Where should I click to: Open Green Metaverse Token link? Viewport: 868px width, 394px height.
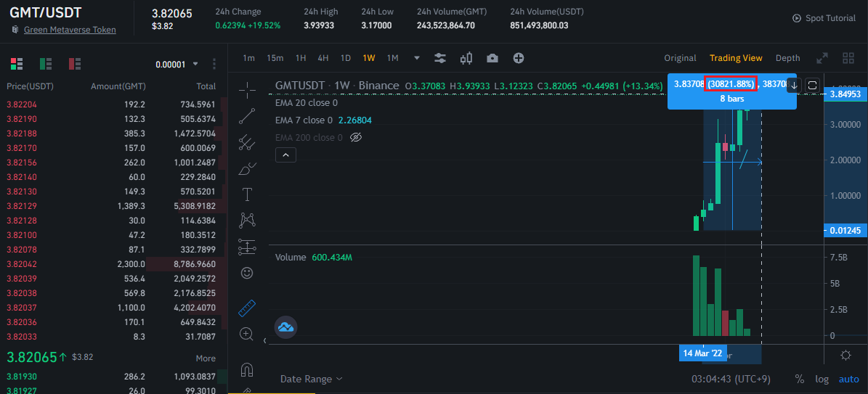coord(70,29)
